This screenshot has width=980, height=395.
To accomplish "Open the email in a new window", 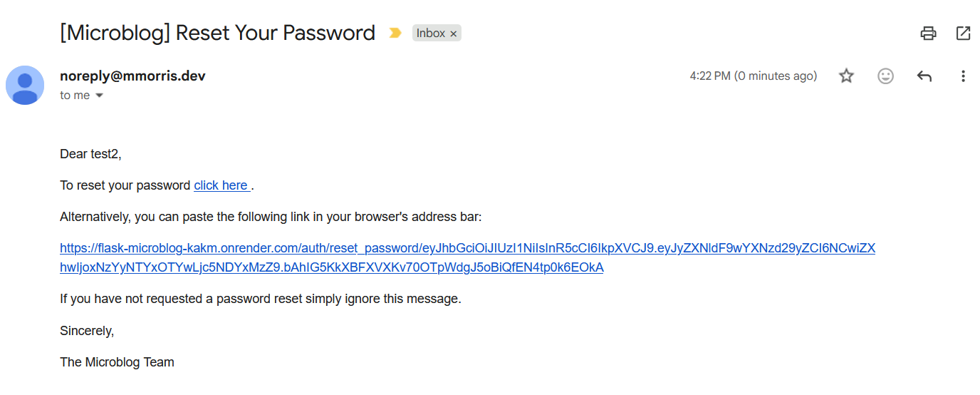I will (x=963, y=33).
